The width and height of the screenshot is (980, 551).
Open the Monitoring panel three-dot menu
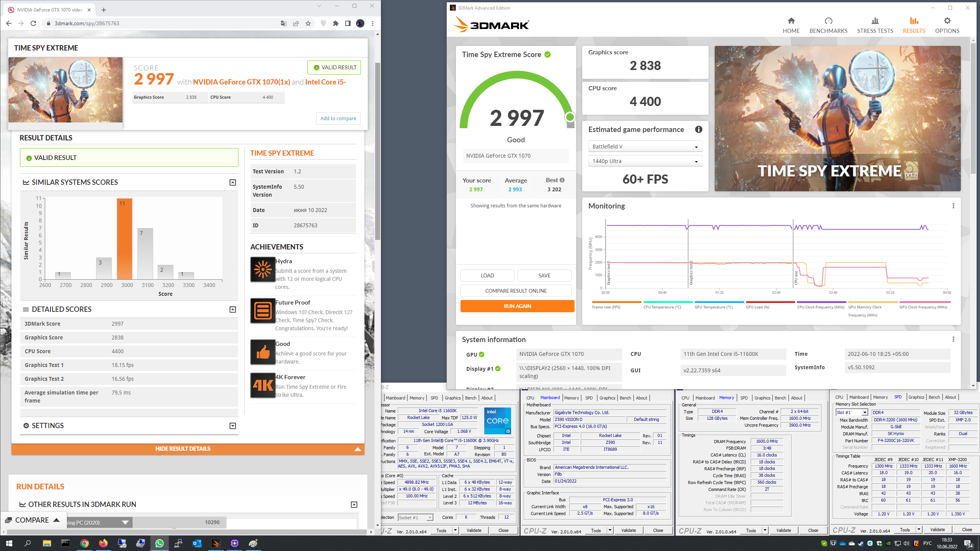pyautogui.click(x=953, y=206)
